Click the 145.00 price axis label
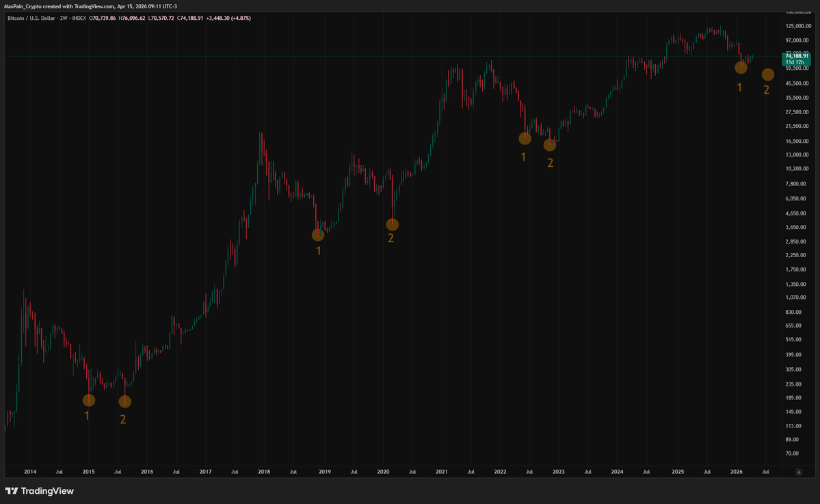The width and height of the screenshot is (820, 504). [795, 412]
